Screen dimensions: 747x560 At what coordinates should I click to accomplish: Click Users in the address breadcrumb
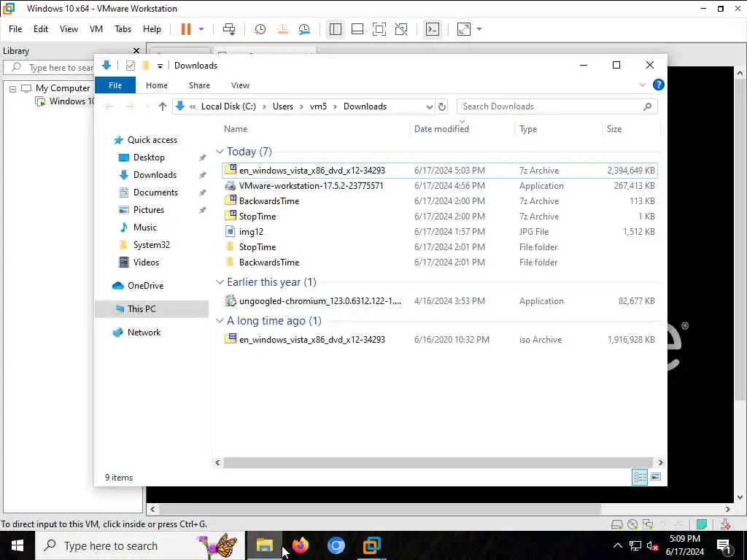pyautogui.click(x=283, y=106)
